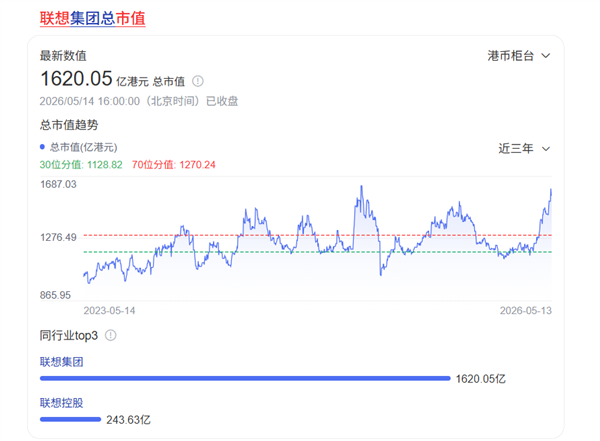Click the 2023-05-14 start date label
The image size is (600, 441).
(109, 310)
